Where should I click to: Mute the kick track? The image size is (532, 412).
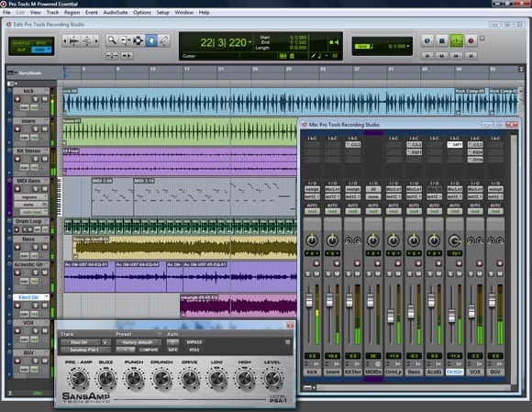coord(45,99)
